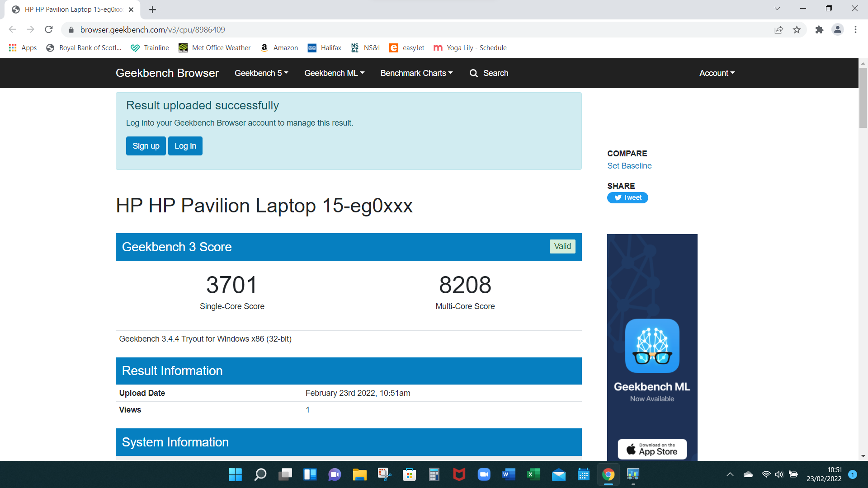The width and height of the screenshot is (868, 488).
Task: Open Microsoft Store from the taskbar
Action: 409,474
